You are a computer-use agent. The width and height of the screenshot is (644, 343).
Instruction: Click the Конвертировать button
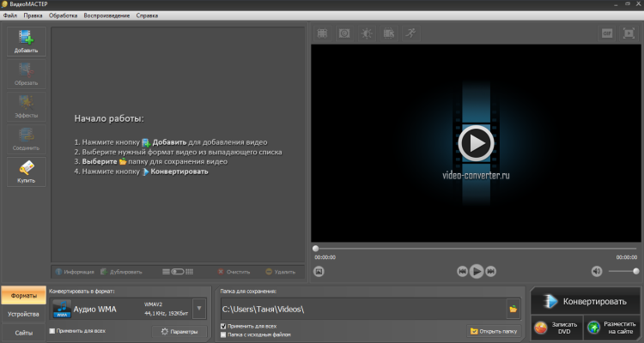586,302
